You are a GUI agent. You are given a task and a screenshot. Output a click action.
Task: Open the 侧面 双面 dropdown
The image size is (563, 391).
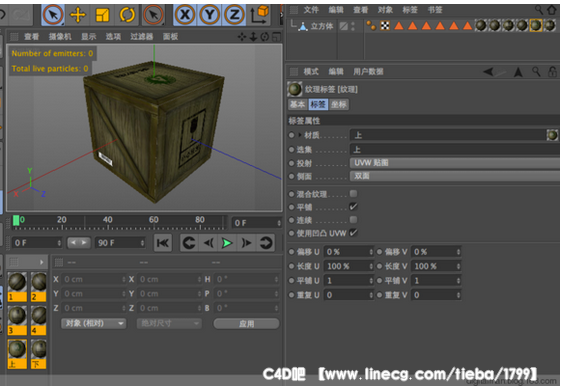[x=455, y=176]
